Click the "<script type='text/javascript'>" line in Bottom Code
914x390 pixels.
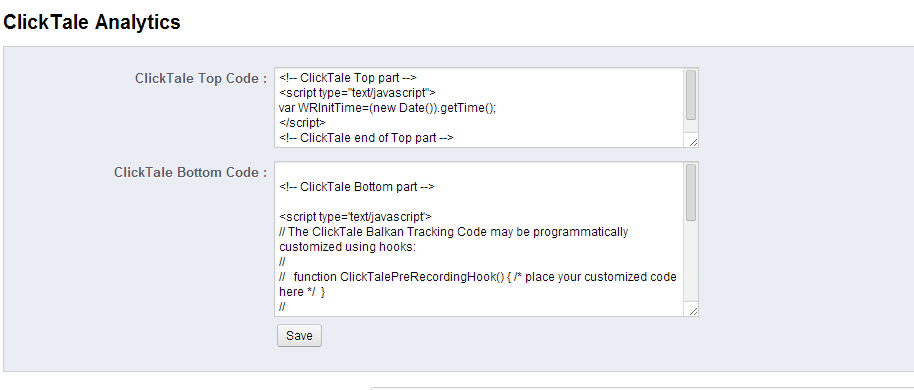click(x=355, y=217)
